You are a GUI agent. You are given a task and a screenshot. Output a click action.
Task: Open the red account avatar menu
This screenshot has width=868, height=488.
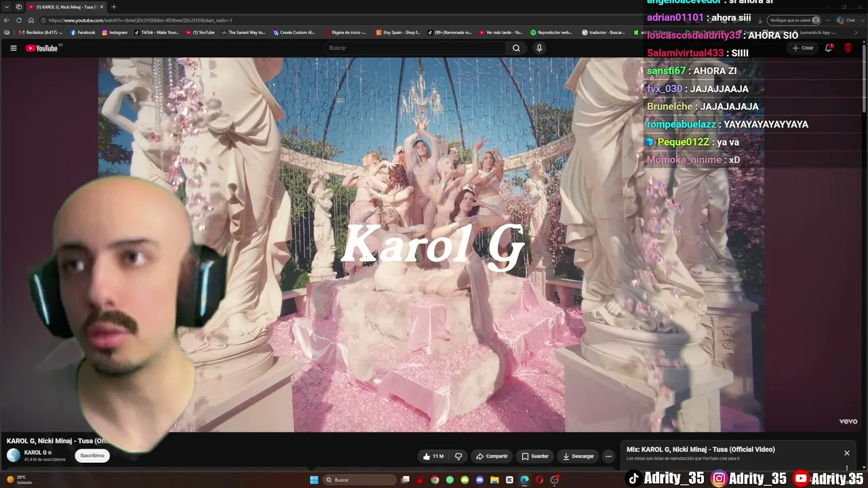(848, 48)
